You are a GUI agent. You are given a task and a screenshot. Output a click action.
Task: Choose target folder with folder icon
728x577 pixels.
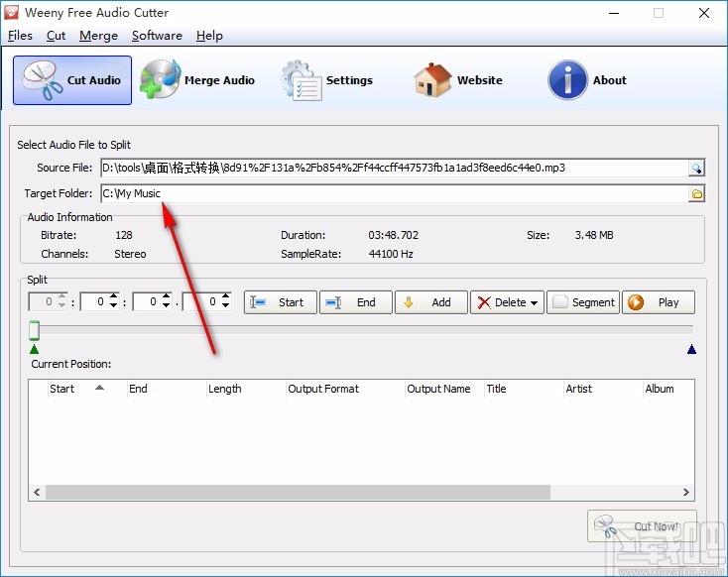[696, 194]
